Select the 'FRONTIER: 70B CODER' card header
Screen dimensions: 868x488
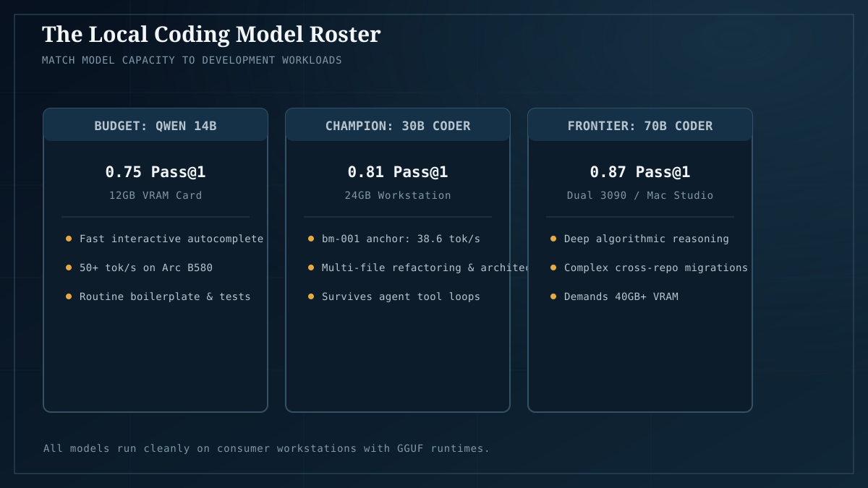tap(640, 125)
